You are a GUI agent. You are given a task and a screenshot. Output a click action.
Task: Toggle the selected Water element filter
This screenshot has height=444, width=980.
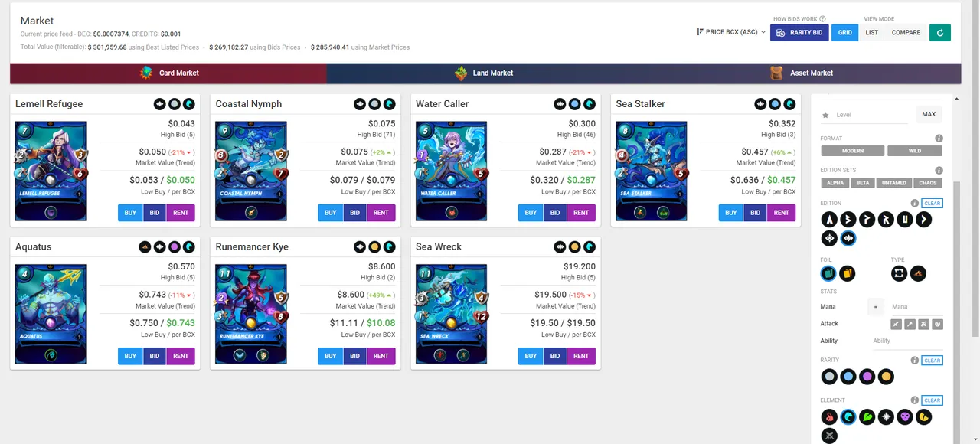[x=848, y=417]
